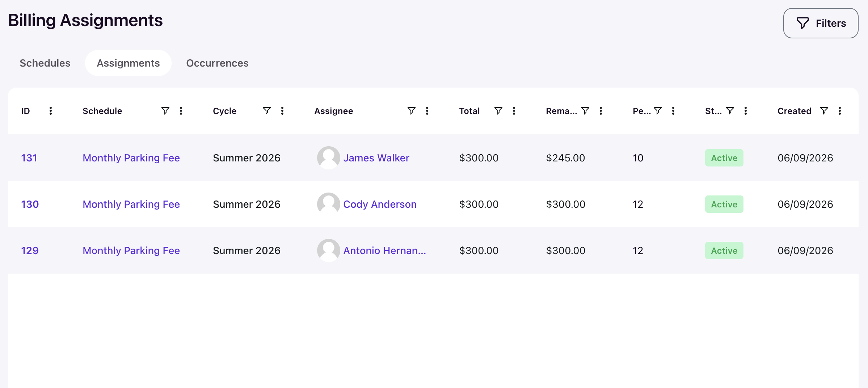Open Monthly Parking Fee for row 130
Image resolution: width=868 pixels, height=388 pixels.
coord(131,204)
